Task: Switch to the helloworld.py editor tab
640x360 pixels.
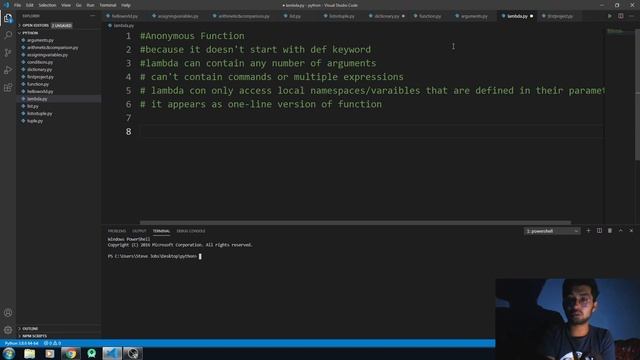Action: (124, 16)
